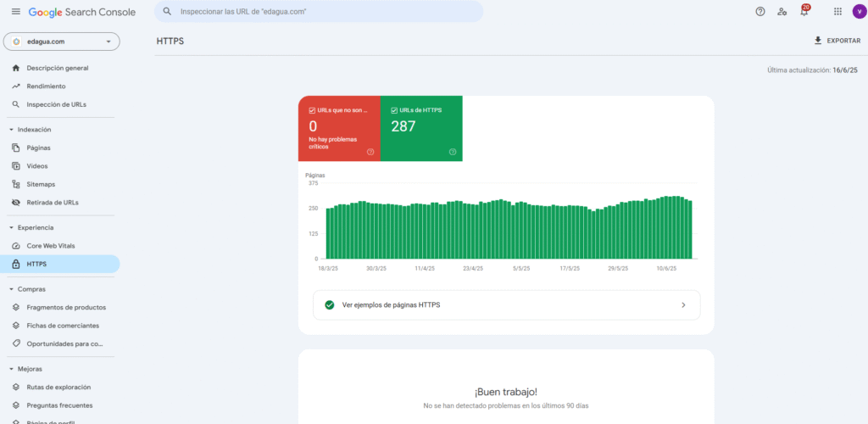
Task: Click the user account avatar
Action: [859, 12]
